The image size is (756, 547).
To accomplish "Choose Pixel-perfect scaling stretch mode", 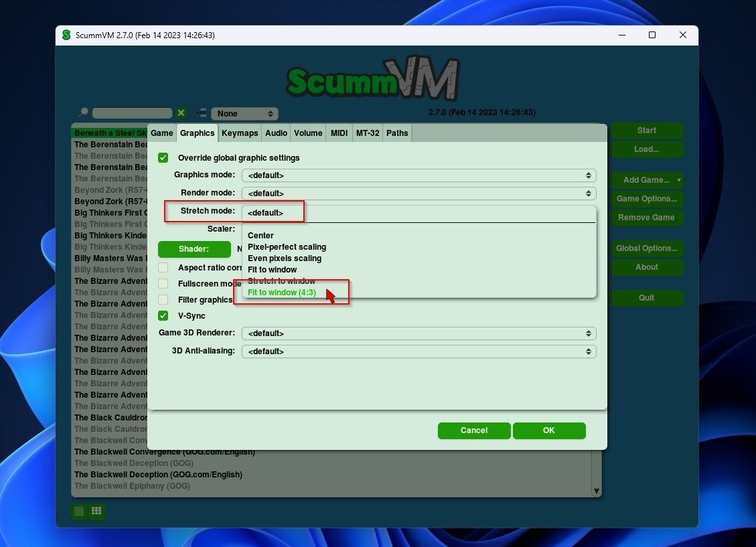I will [287, 247].
